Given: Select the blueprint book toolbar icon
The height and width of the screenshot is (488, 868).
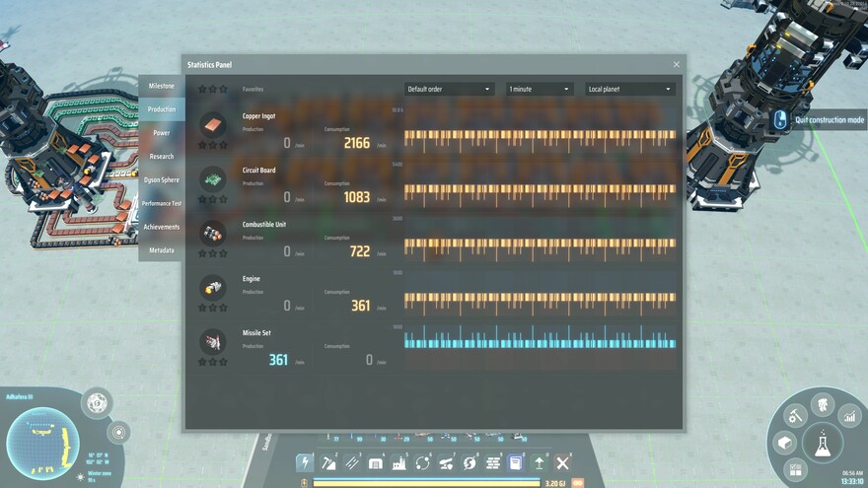Looking at the screenshot, I should [515, 462].
